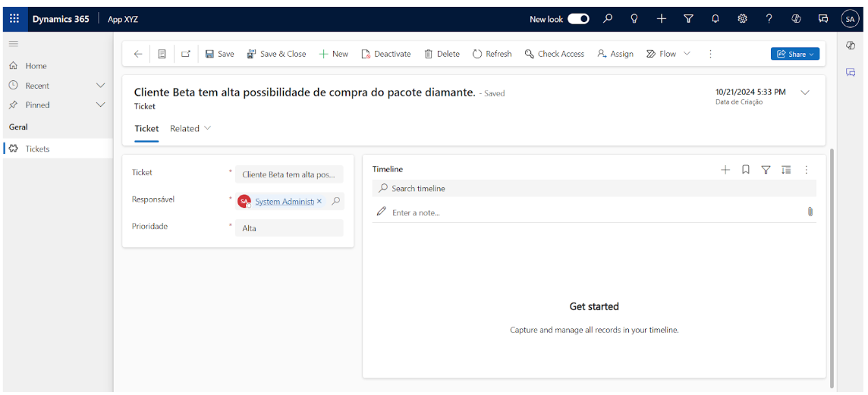The image size is (868, 395).
Task: Add a timeline record with plus icon
Action: [x=725, y=170]
